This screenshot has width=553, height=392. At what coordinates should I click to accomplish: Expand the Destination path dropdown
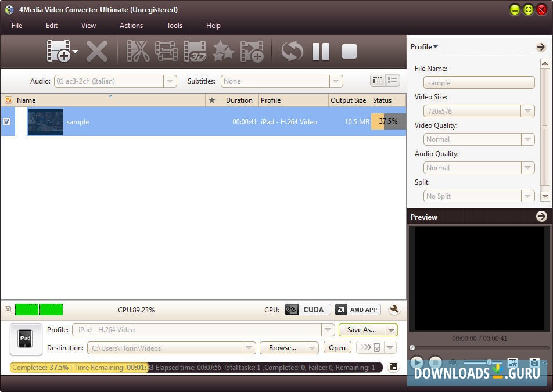tap(249, 348)
